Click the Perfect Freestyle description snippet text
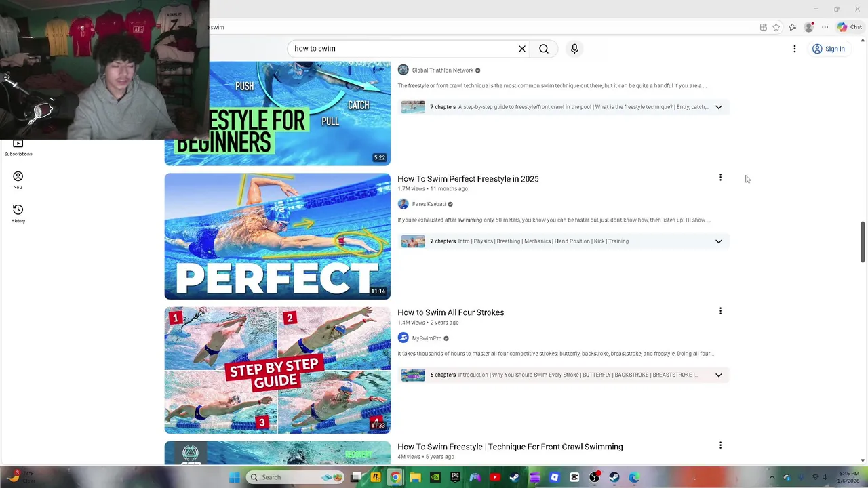Viewport: 868px width, 488px height. click(x=554, y=220)
